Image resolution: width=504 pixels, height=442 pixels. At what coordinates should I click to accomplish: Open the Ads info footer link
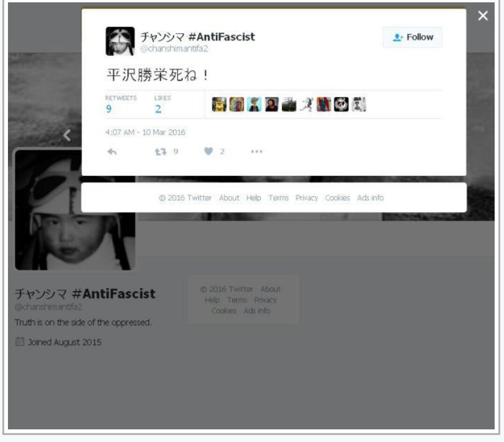pos(371,198)
